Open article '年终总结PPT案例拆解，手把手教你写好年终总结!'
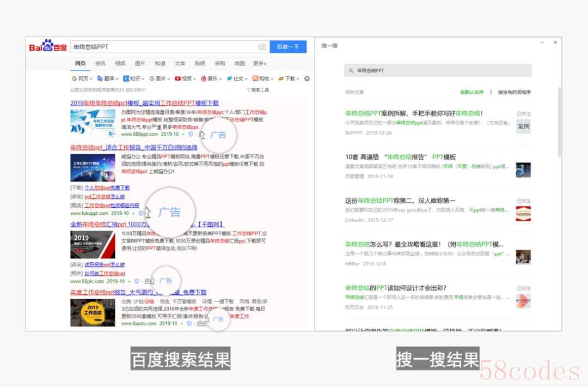This screenshot has width=588, height=387. (414, 113)
